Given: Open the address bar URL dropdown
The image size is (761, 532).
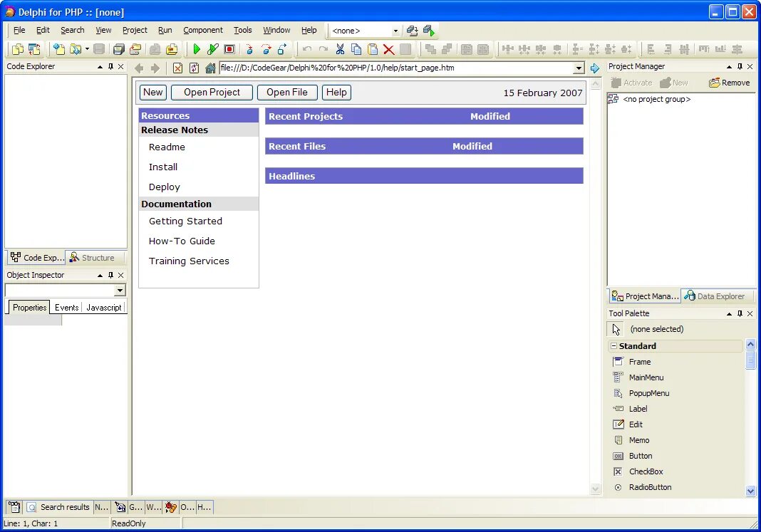Looking at the screenshot, I should (579, 68).
